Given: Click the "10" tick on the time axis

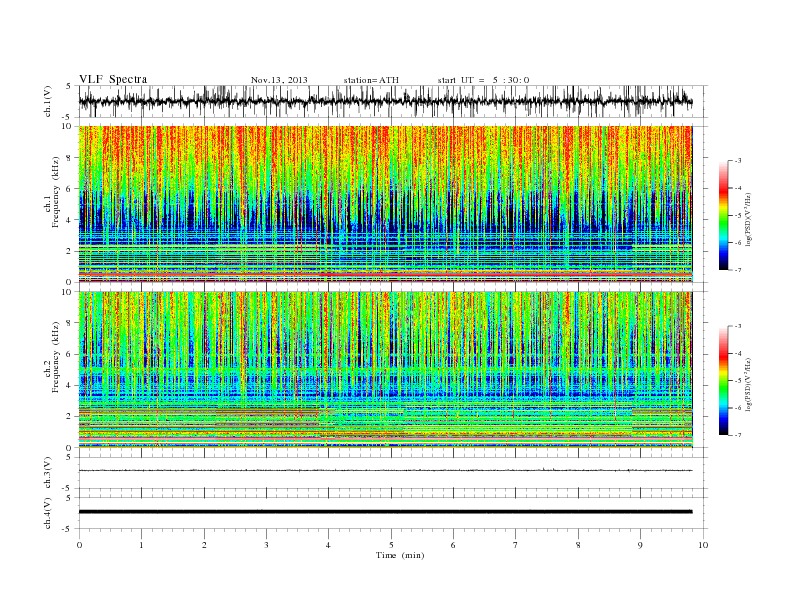Looking at the screenshot, I should pyautogui.click(x=703, y=545).
